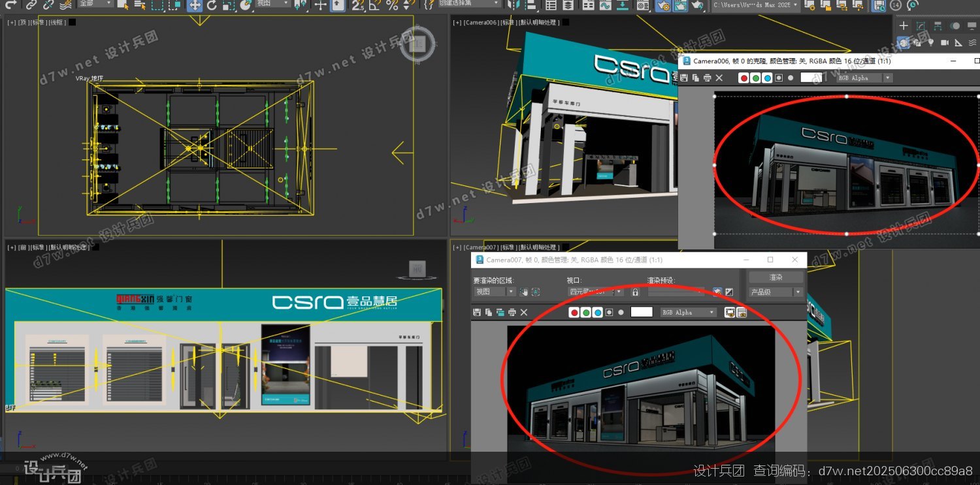The width and height of the screenshot is (980, 485).
Task: Toggle the red channel in Camera007 window
Action: coord(574,313)
